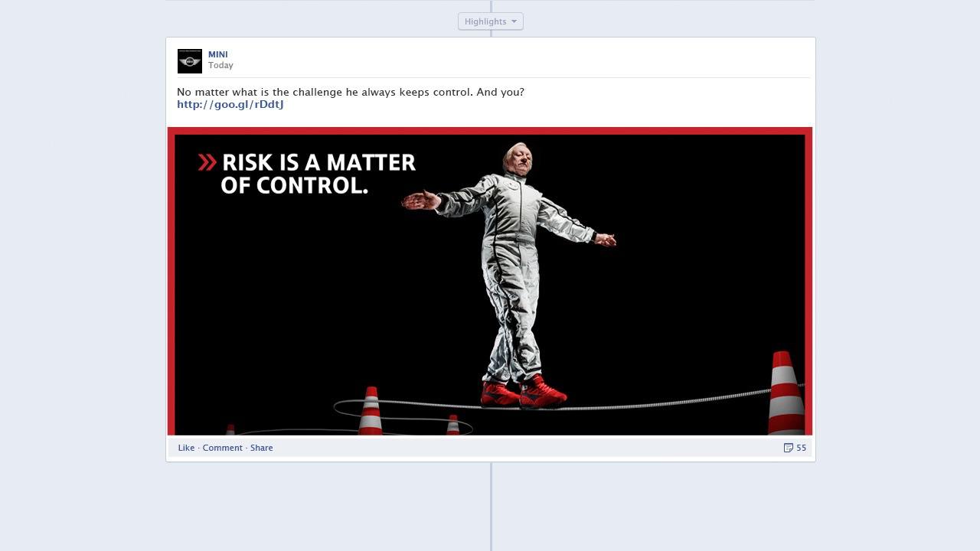This screenshot has width=980, height=551.
Task: Click the large traffic cone at right edge
Action: [x=786, y=393]
